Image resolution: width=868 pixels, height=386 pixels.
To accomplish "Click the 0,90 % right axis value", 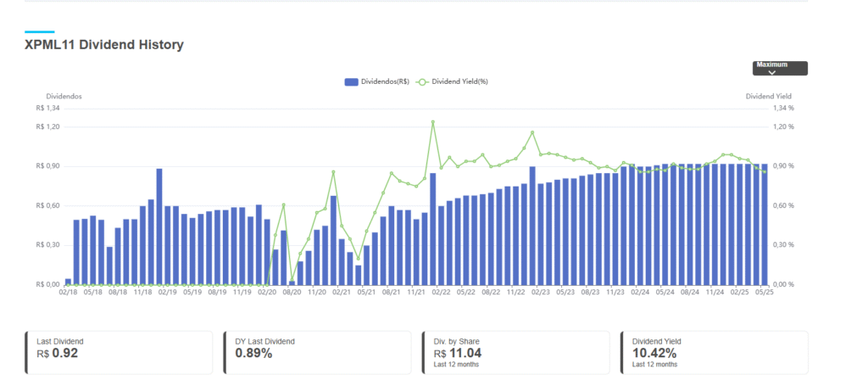I will (784, 166).
